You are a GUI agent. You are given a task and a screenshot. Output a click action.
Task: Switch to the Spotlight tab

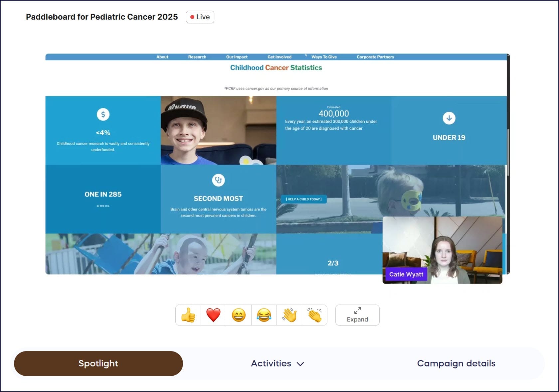coord(98,363)
